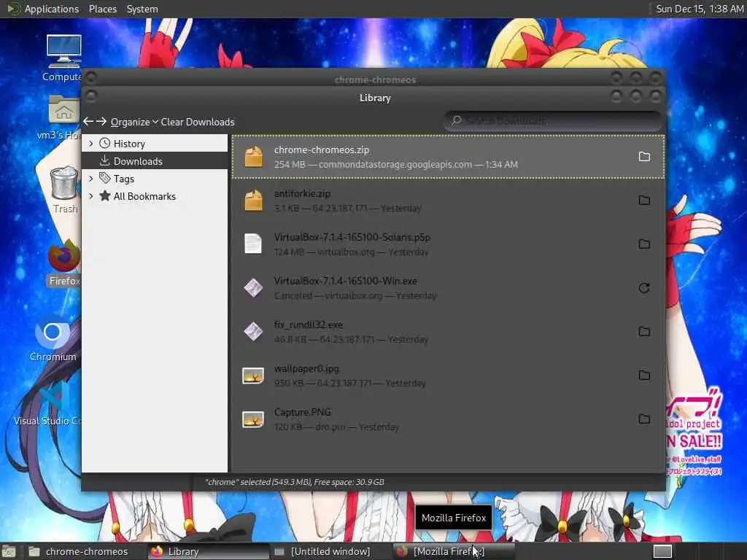Open the Organize dropdown menu
Viewport: 747px width, 560px height.
click(x=134, y=122)
